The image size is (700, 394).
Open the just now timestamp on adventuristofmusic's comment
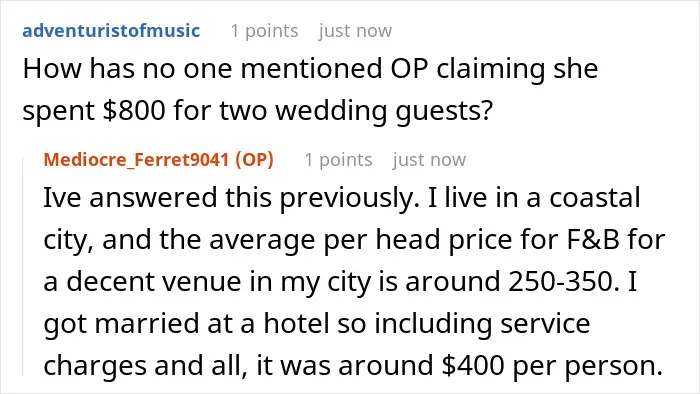(x=355, y=31)
